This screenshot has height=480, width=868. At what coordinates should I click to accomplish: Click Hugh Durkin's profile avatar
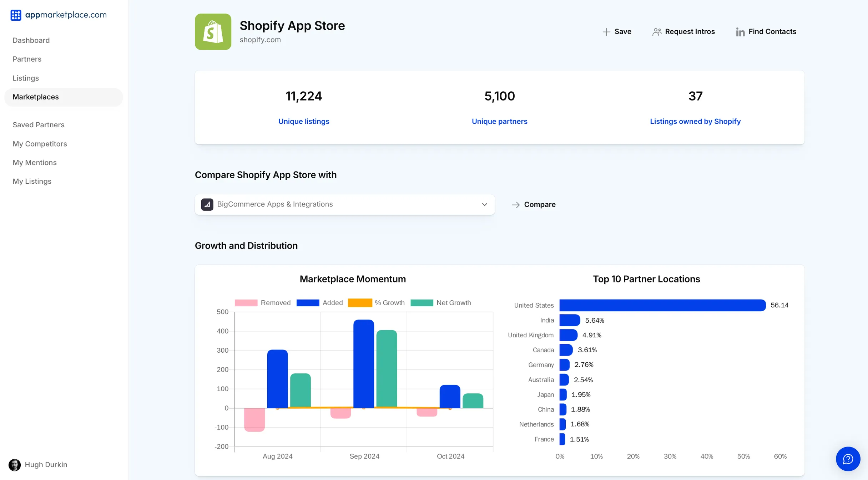coord(15,465)
